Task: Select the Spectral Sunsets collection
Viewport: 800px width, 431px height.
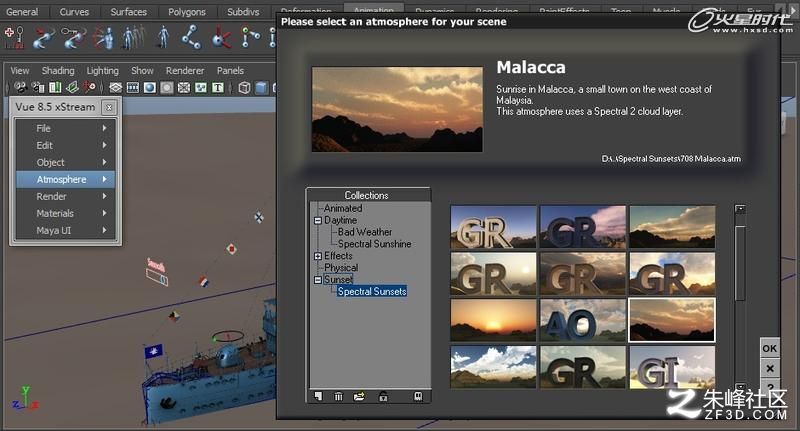Action: click(x=372, y=291)
